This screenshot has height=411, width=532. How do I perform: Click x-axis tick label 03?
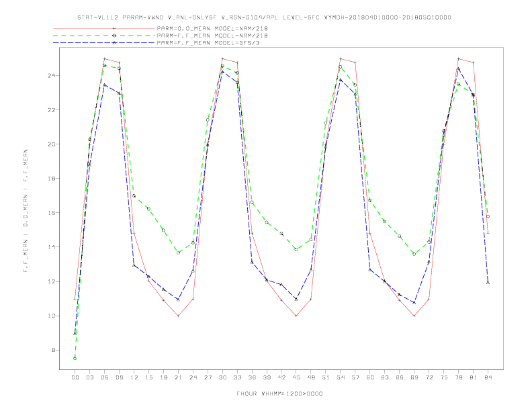click(x=90, y=377)
